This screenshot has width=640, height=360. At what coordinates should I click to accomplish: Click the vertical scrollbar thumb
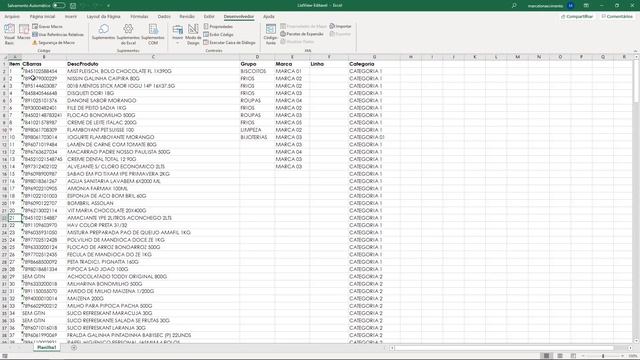coord(636,82)
